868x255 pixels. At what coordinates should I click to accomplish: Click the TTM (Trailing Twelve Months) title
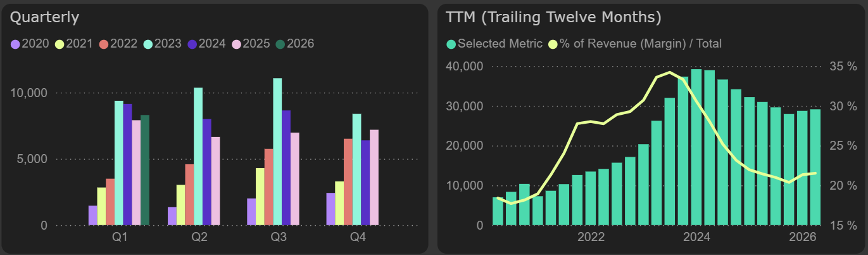[553, 17]
